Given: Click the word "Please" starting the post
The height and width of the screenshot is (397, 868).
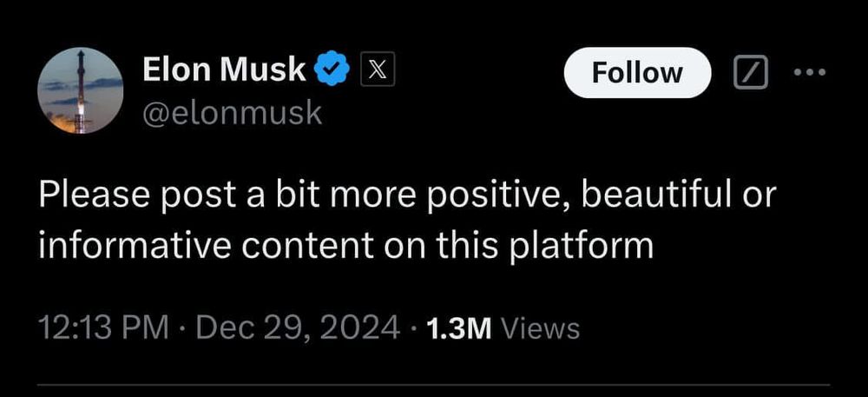Looking at the screenshot, I should tap(94, 196).
